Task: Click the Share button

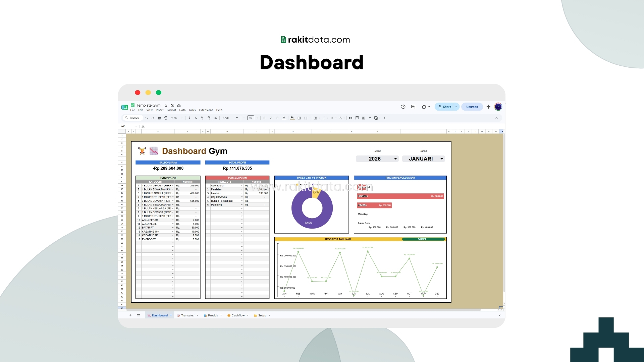Action: pos(445,107)
